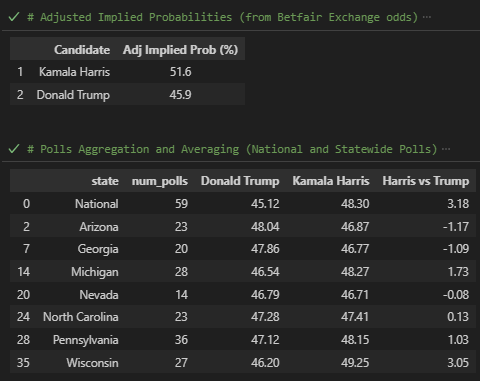This screenshot has width=480, height=381.
Task: Select the Georgia state cell
Action: 98,249
